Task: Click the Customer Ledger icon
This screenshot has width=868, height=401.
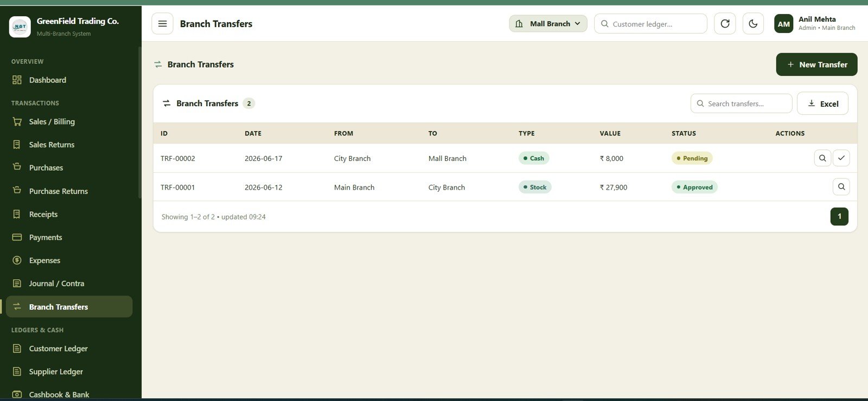Action: [x=17, y=348]
